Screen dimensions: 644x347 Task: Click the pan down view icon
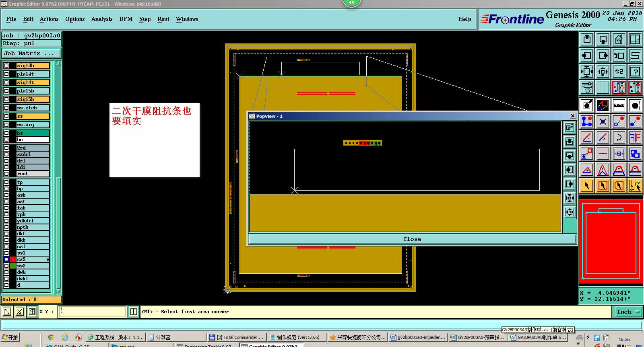tap(603, 39)
